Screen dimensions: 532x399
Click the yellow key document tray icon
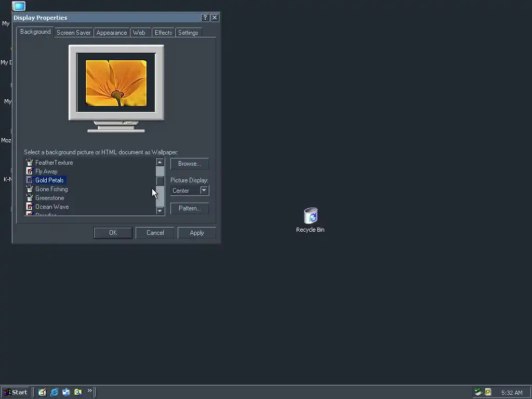coord(488,392)
